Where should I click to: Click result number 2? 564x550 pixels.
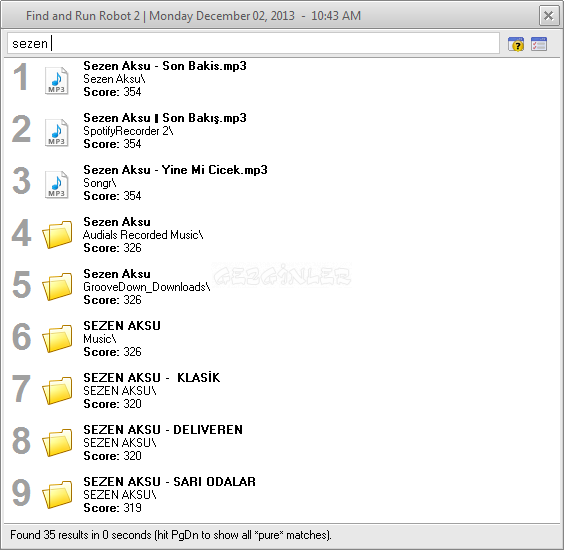coord(21,129)
